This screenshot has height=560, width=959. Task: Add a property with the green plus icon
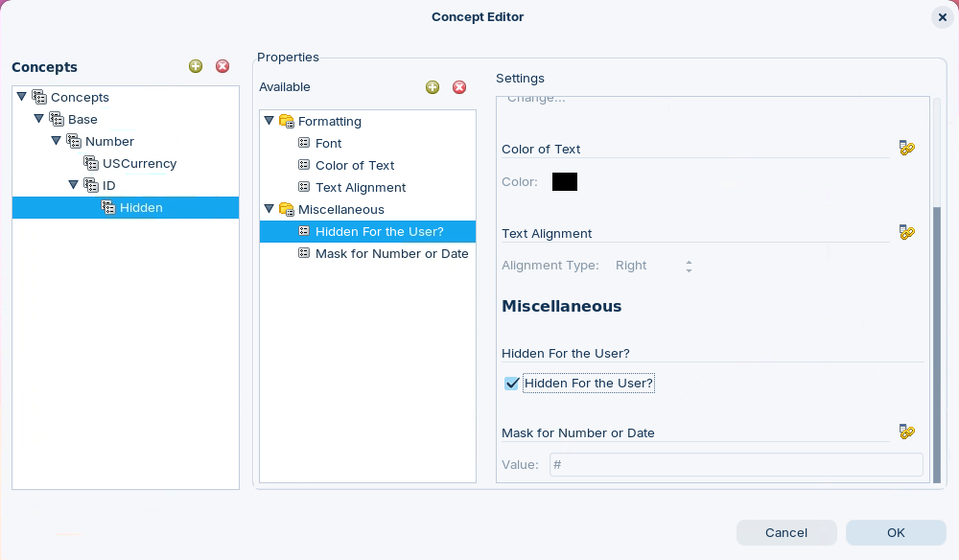(x=433, y=87)
